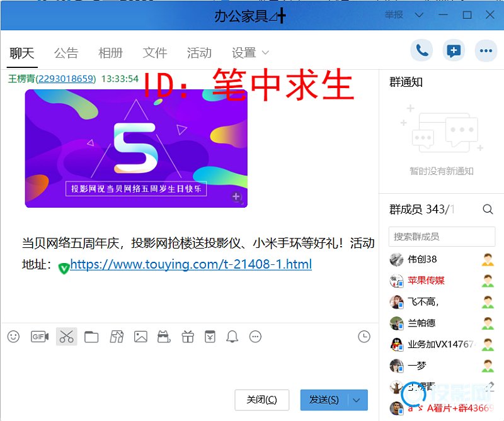
Task: Click in the 搜索群成员 search box
Action: pyautogui.click(x=442, y=237)
